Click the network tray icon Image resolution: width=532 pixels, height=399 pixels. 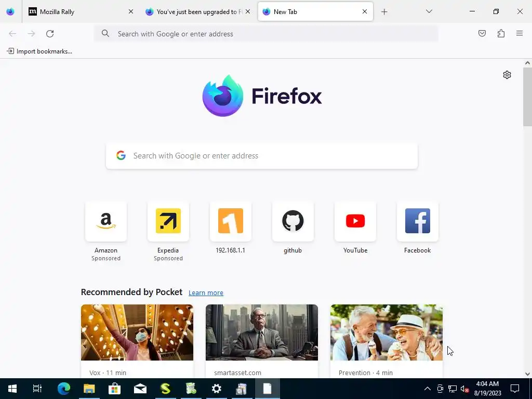click(453, 389)
